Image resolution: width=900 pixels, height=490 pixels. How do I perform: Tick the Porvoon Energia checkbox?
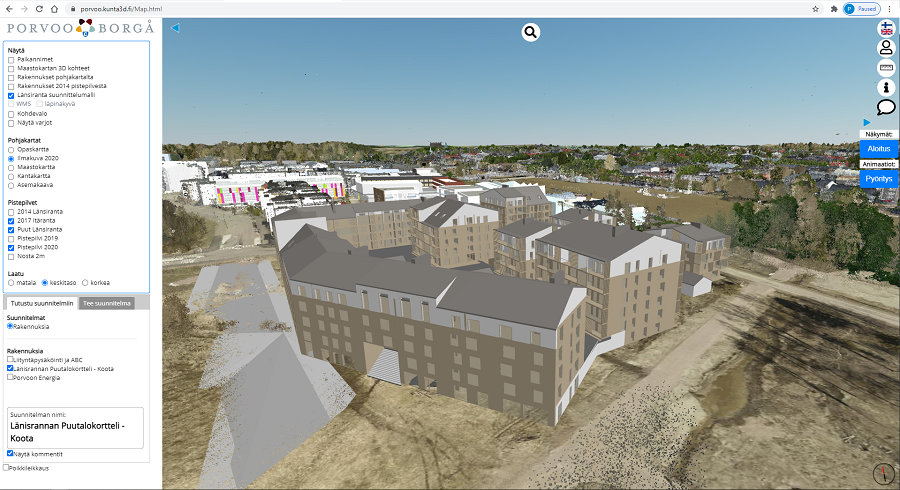tap(11, 377)
